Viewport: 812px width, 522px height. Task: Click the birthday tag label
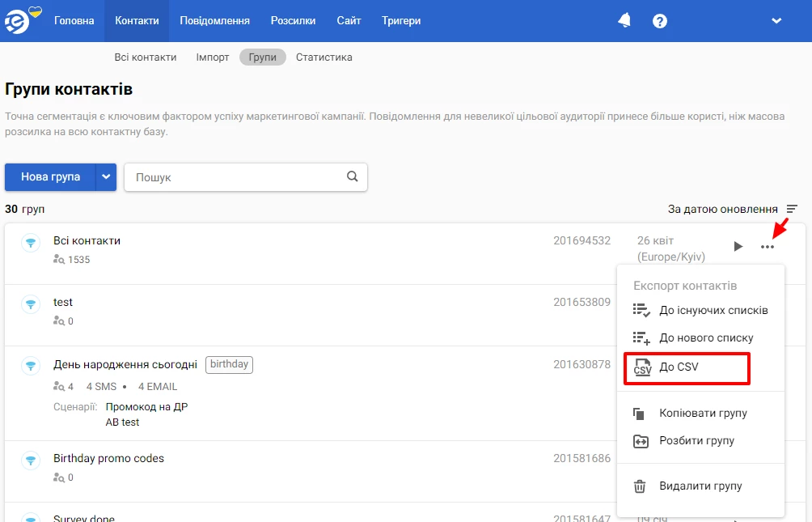tap(229, 364)
